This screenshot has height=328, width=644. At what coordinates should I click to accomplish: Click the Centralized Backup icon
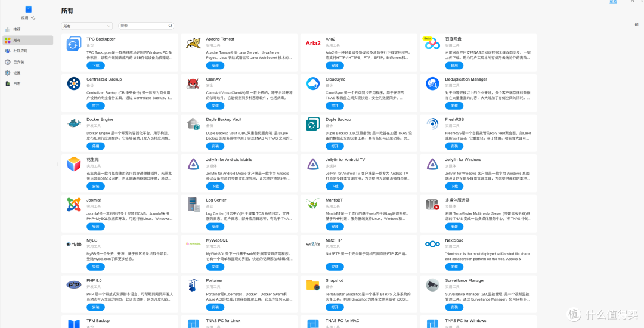tap(74, 83)
